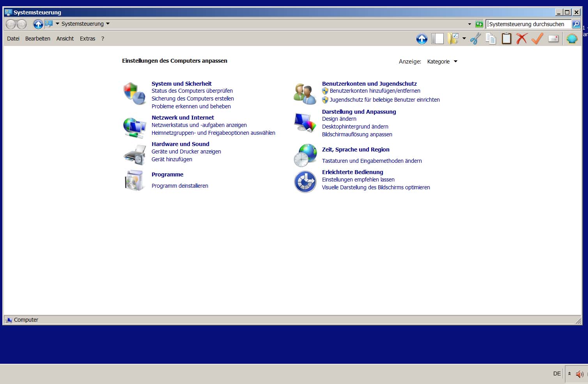The image size is (588, 384).
Task: Open Benutzerkonten und Jugendschutz heading
Action: point(369,84)
